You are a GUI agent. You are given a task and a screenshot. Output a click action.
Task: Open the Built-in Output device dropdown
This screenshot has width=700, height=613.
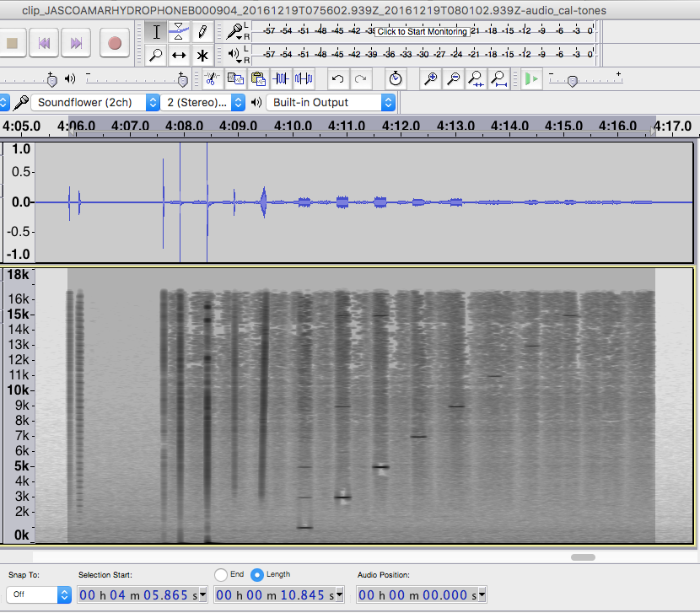331,102
